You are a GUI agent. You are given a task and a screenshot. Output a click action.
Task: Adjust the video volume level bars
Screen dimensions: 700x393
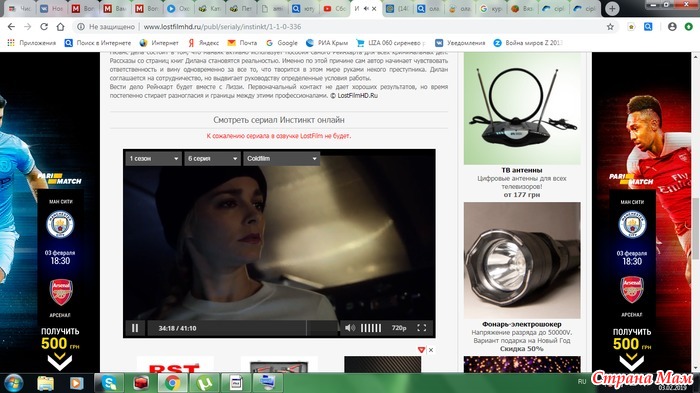pyautogui.click(x=371, y=328)
